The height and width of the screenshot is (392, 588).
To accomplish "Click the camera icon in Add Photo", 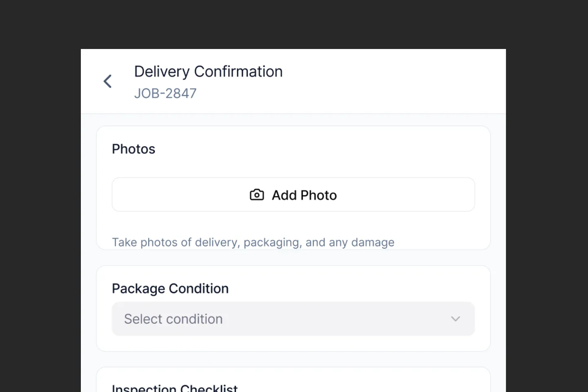I will point(257,195).
